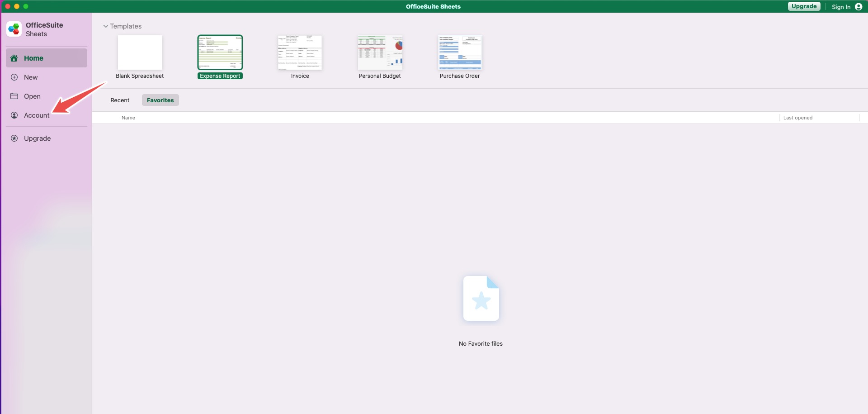Click the Upgrade button in the title bar
Image resolution: width=868 pixels, height=414 pixels.
pos(804,6)
